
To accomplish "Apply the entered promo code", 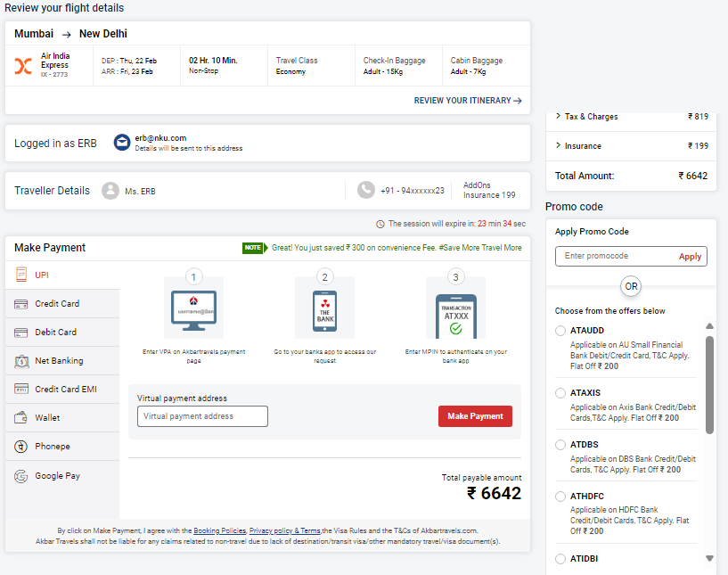I will click(x=690, y=257).
